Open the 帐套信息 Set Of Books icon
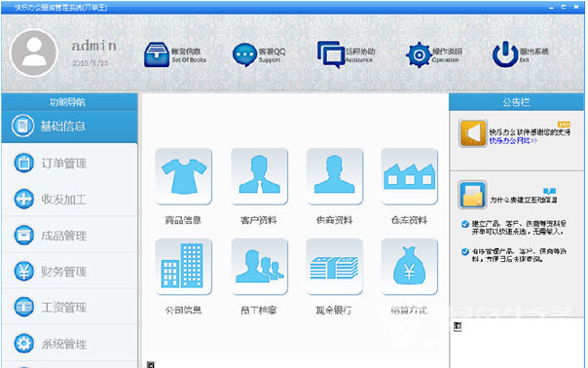The image size is (588, 368). pos(157,55)
